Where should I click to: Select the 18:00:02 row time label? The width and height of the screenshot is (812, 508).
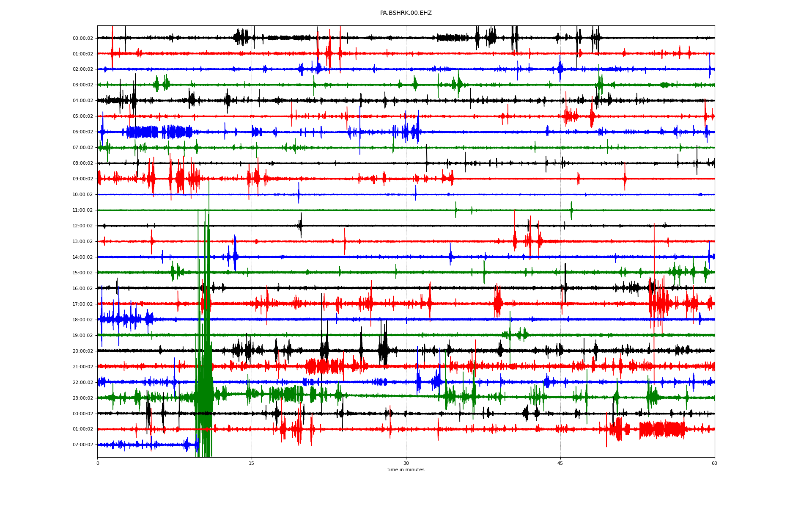pyautogui.click(x=83, y=320)
